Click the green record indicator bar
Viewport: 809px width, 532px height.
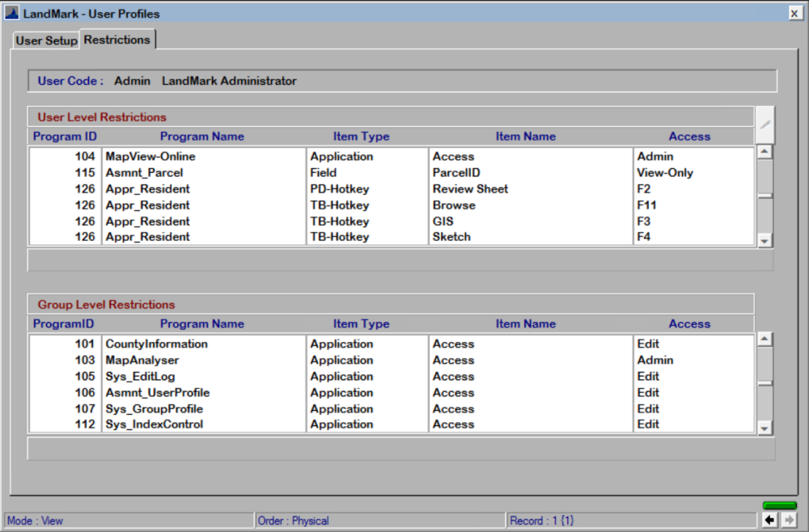coord(779,503)
